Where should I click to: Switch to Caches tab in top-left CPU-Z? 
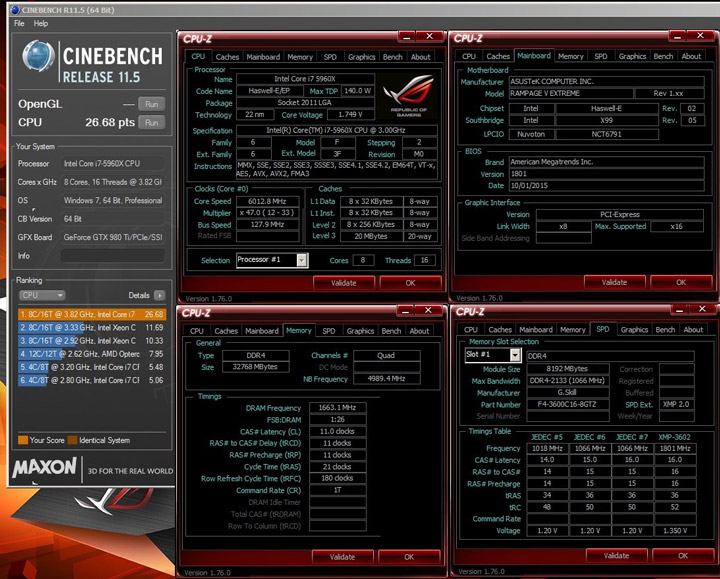point(227,57)
